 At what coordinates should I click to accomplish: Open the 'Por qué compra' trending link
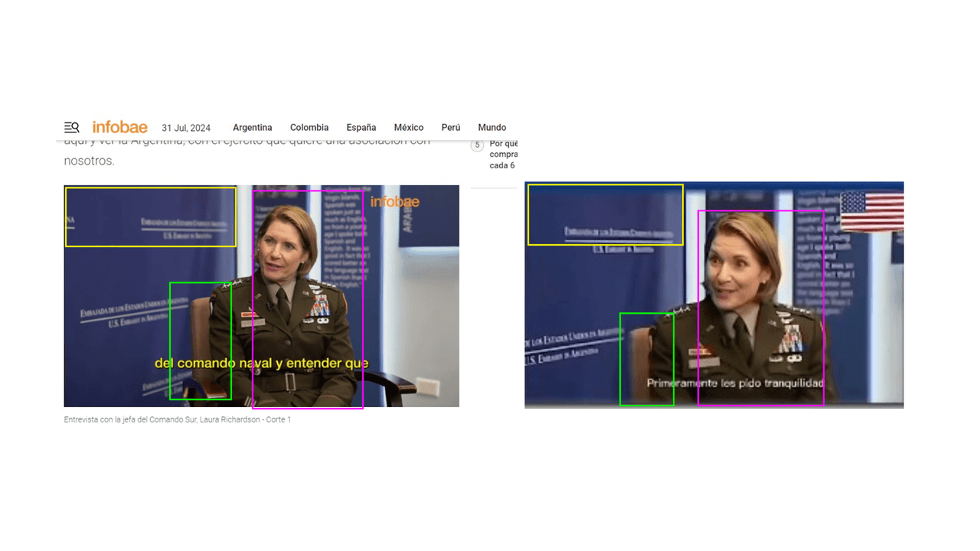point(503,154)
